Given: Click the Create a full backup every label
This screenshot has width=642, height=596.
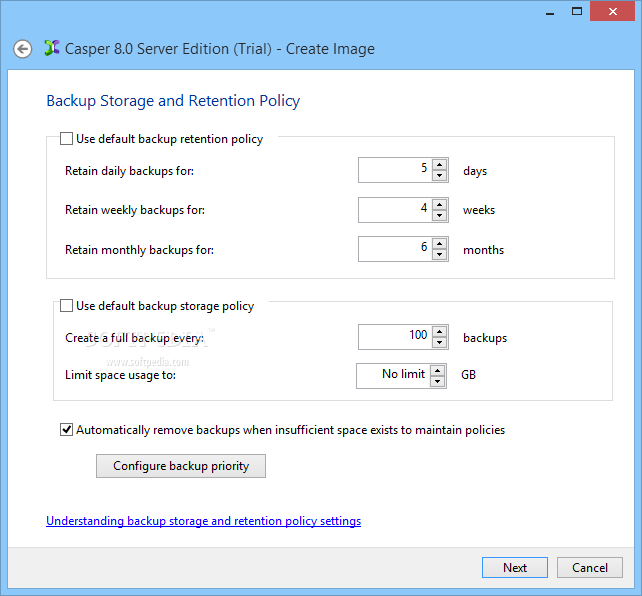Looking at the screenshot, I should pyautogui.click(x=134, y=338).
